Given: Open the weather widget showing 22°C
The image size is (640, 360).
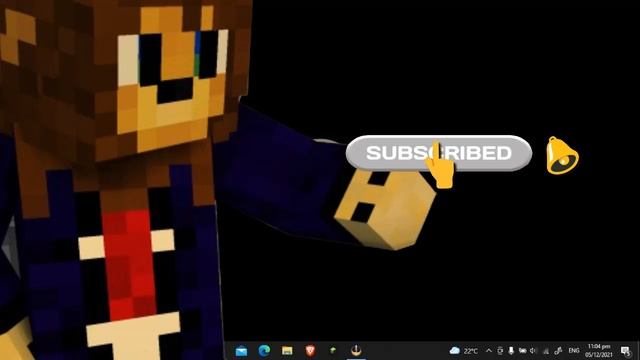Looking at the screenshot, I should [x=464, y=351].
